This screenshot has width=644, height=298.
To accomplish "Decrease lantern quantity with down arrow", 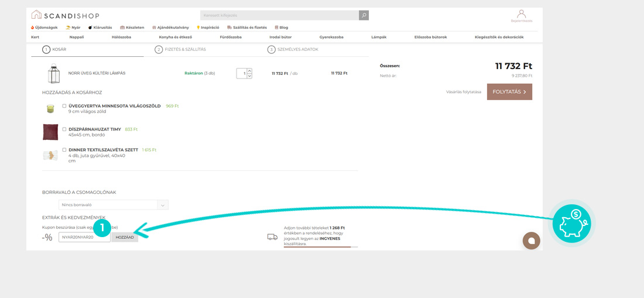I will 249,76.
